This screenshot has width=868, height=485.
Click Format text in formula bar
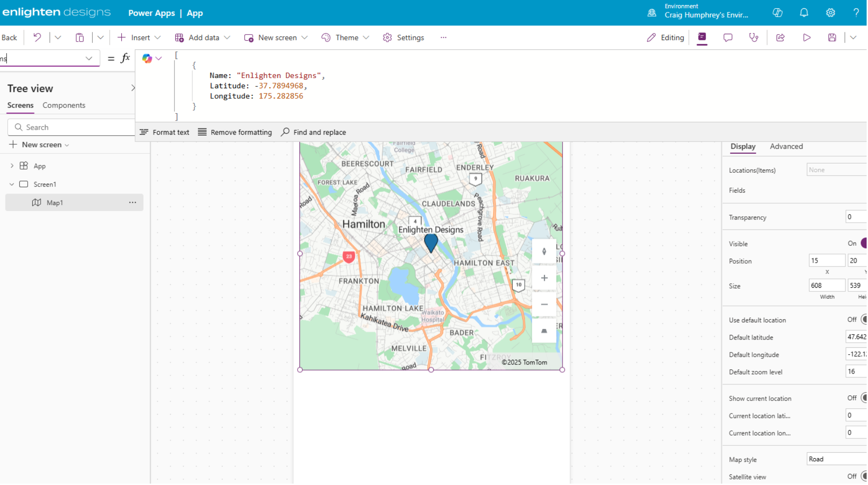click(164, 132)
